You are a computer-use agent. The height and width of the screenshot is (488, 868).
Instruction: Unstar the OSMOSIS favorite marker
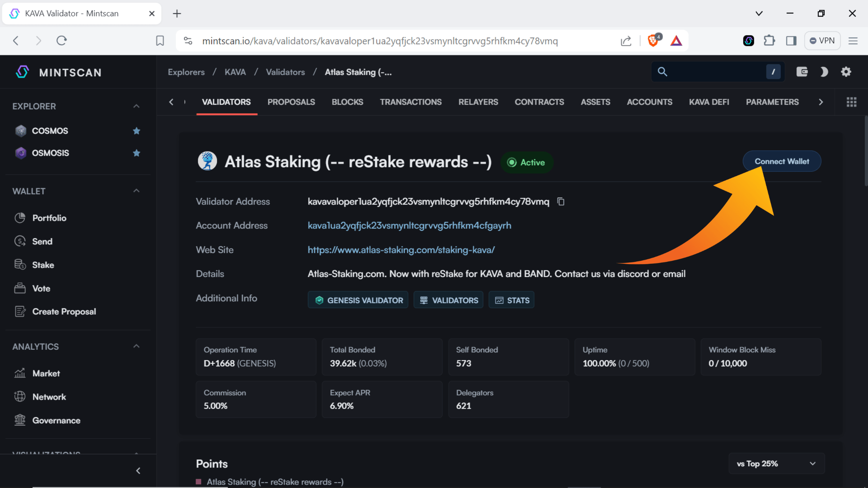[x=136, y=153]
